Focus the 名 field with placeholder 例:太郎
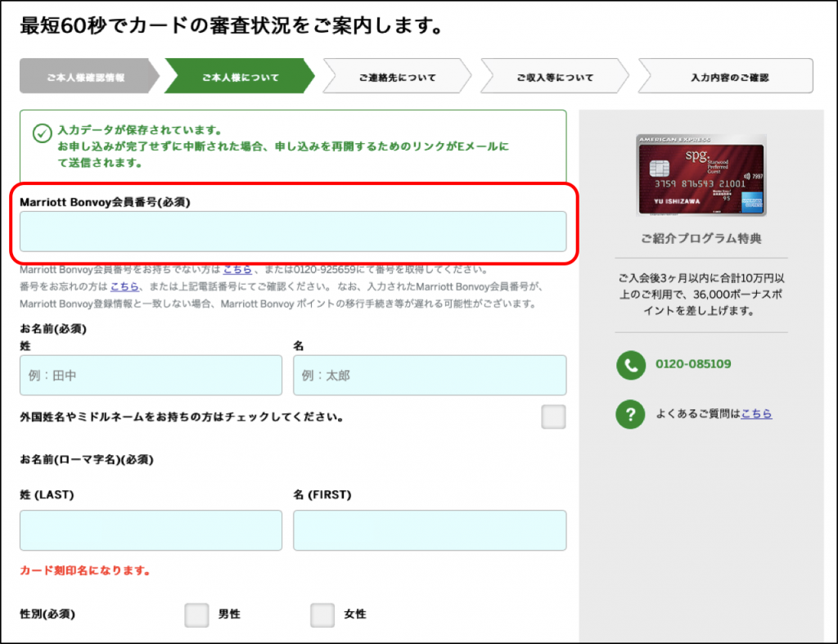This screenshot has width=838, height=644. coord(430,375)
